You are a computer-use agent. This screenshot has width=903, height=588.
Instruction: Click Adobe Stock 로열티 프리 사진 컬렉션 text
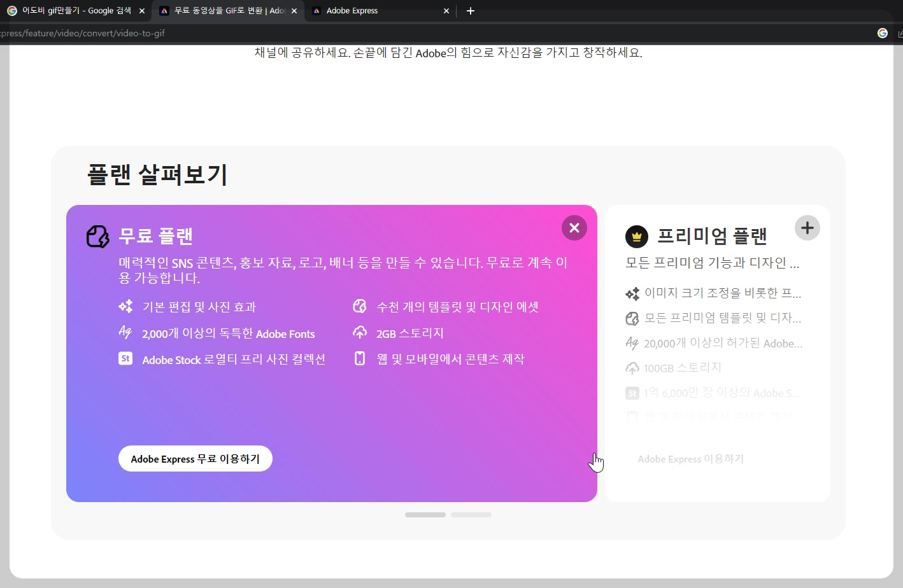(x=234, y=360)
